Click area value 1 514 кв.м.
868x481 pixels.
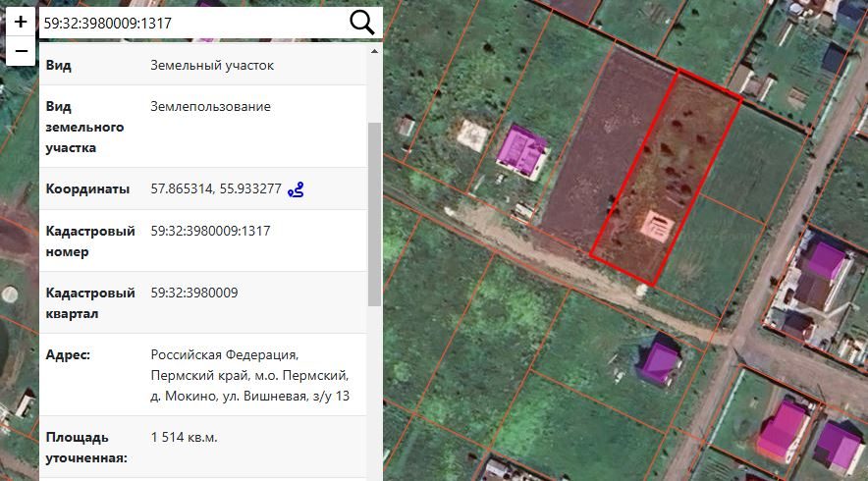click(184, 437)
